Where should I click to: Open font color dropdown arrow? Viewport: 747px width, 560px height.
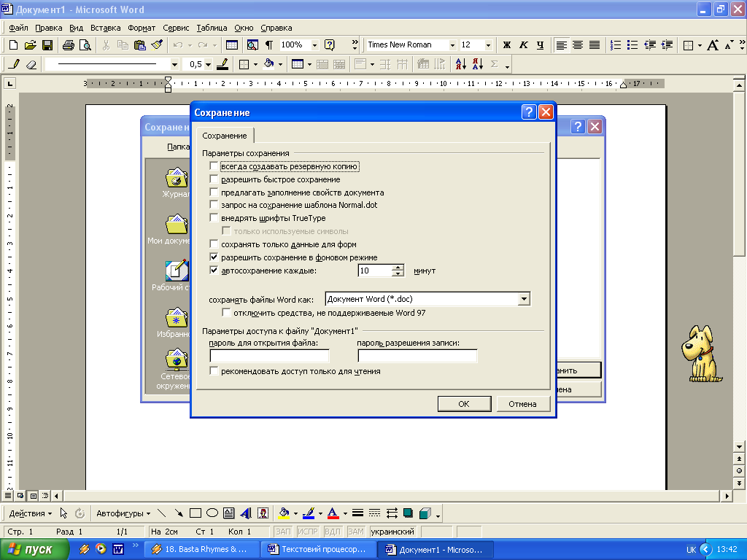click(345, 513)
